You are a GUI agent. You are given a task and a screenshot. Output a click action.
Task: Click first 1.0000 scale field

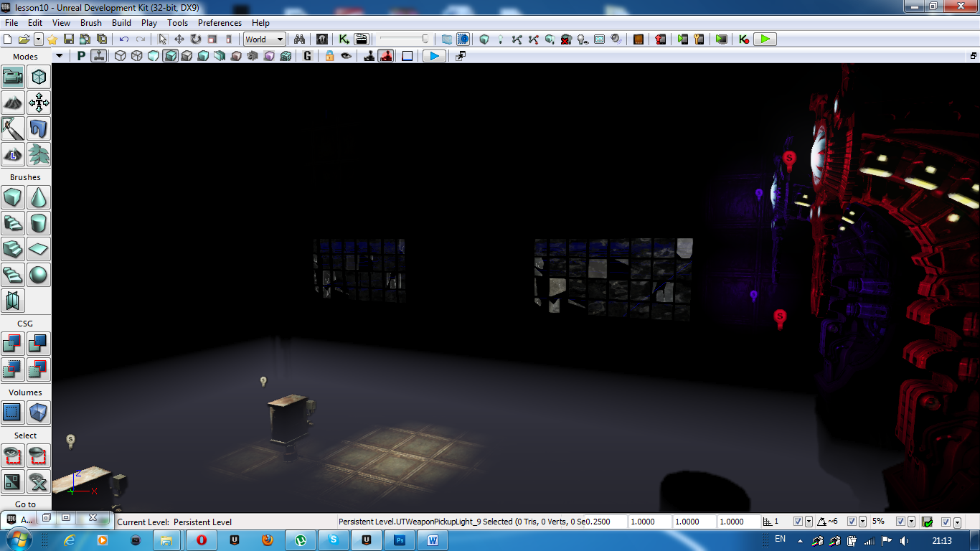point(650,522)
